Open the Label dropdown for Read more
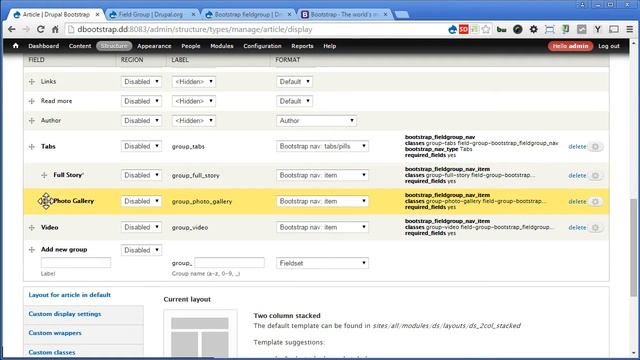Viewport: 640px width, 360px height. [193, 101]
